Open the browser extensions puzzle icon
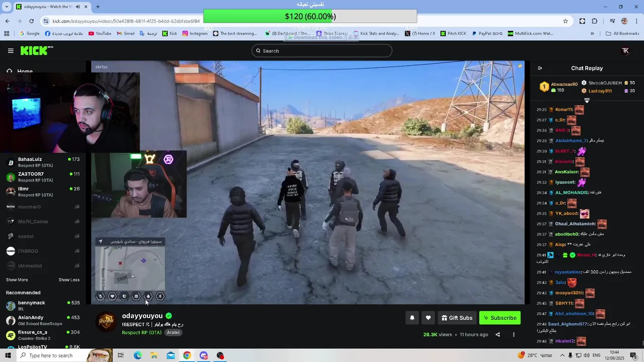The height and width of the screenshot is (362, 644). click(x=595, y=21)
